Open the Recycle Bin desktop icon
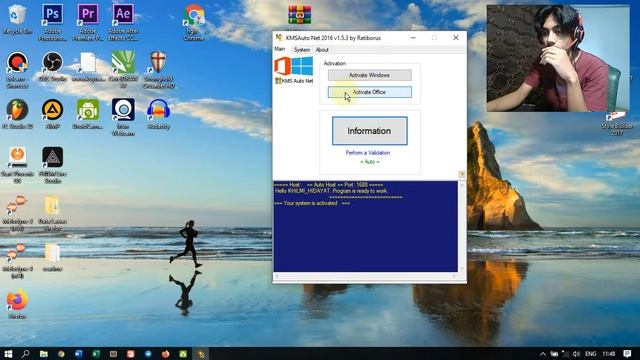The height and width of the screenshot is (360, 640). [17, 18]
